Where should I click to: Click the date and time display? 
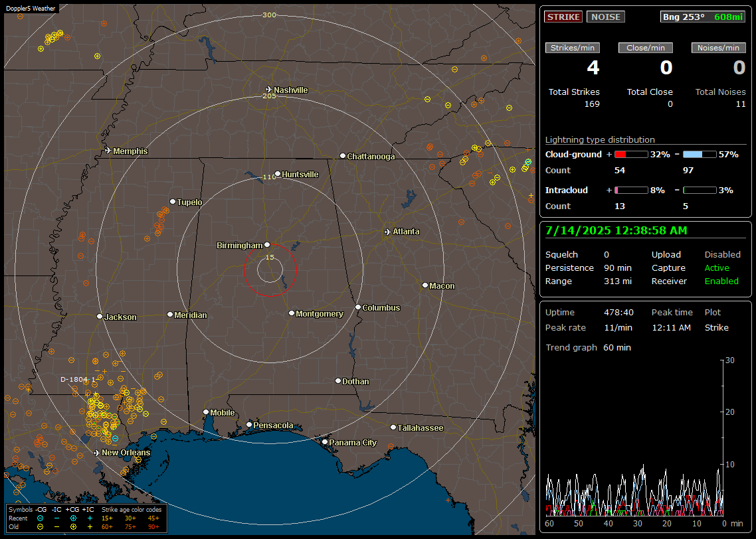pyautogui.click(x=616, y=231)
